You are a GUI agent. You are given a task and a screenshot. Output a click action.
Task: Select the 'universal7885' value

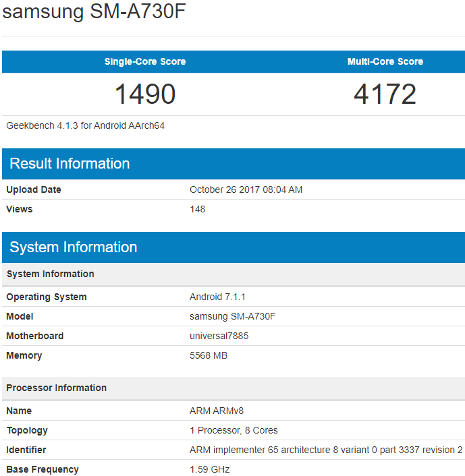coord(219,336)
